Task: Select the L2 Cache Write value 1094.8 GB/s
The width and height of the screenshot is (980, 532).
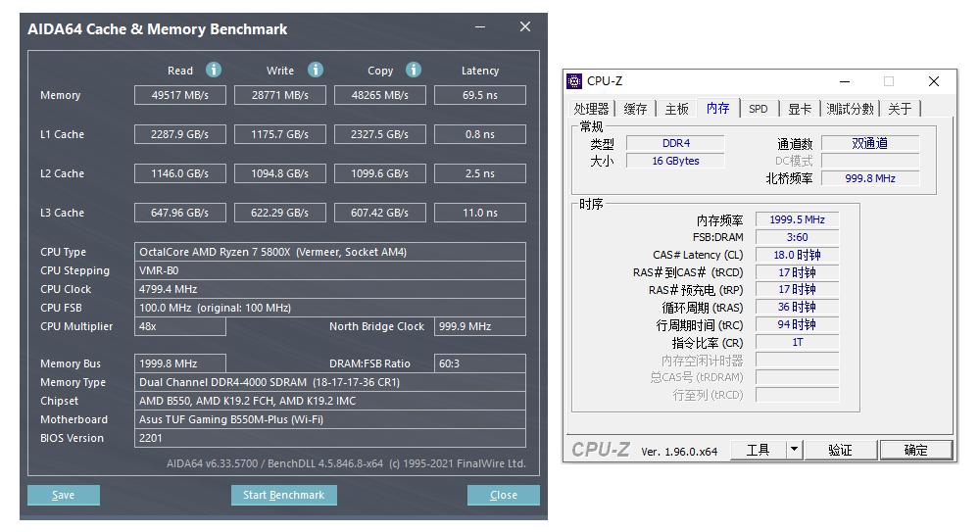Action: tap(280, 173)
